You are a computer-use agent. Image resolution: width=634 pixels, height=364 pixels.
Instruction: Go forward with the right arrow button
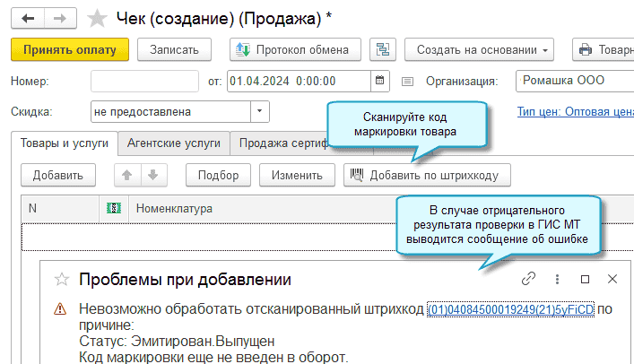tap(60, 18)
